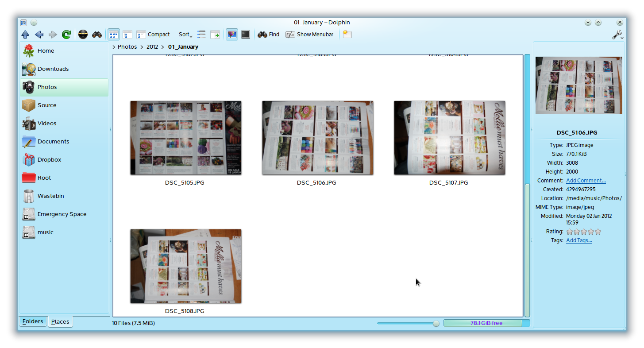
Task: Open the Documents place
Action: click(64, 142)
